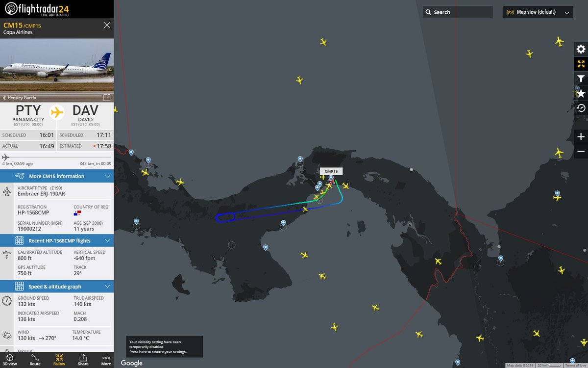Click the altitude icon beside Calibrated Altitude

click(x=7, y=255)
